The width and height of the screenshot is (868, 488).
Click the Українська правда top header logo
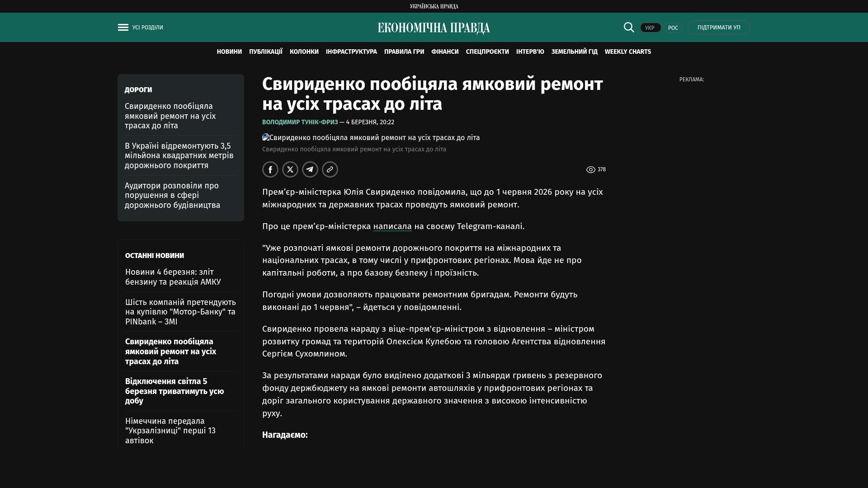coord(434,6)
